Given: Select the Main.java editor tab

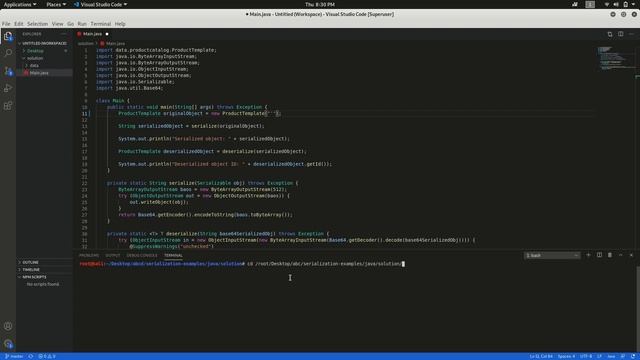Looking at the screenshot, I should click(93, 34).
